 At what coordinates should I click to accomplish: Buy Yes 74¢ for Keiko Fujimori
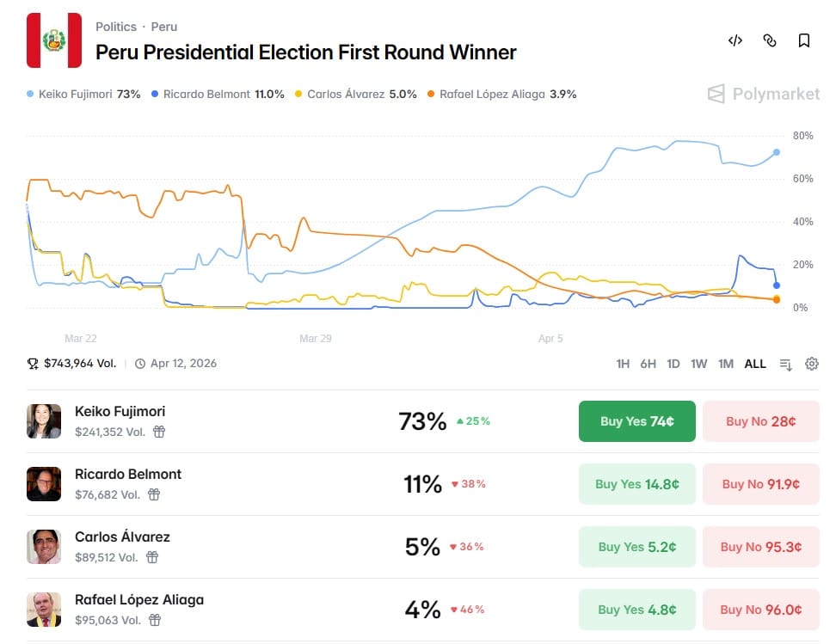[637, 421]
